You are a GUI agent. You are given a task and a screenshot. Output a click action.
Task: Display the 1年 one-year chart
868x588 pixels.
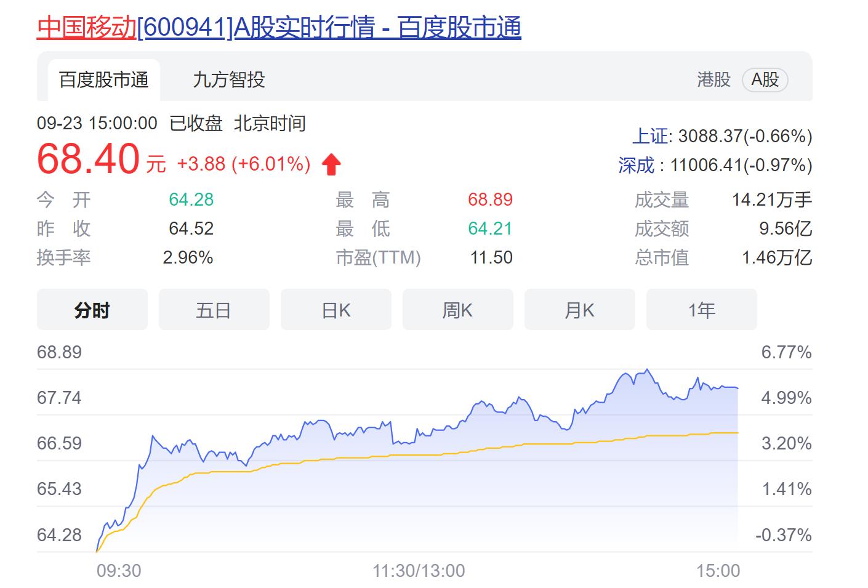click(701, 310)
